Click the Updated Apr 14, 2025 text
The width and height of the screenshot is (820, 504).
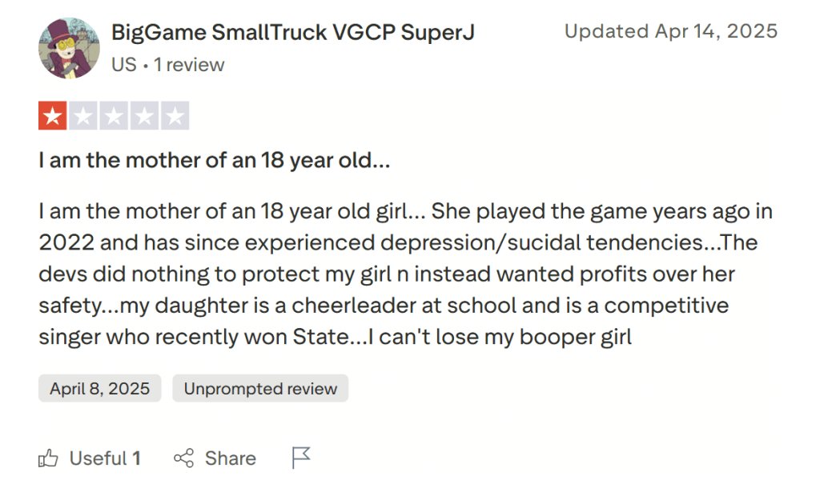click(671, 31)
